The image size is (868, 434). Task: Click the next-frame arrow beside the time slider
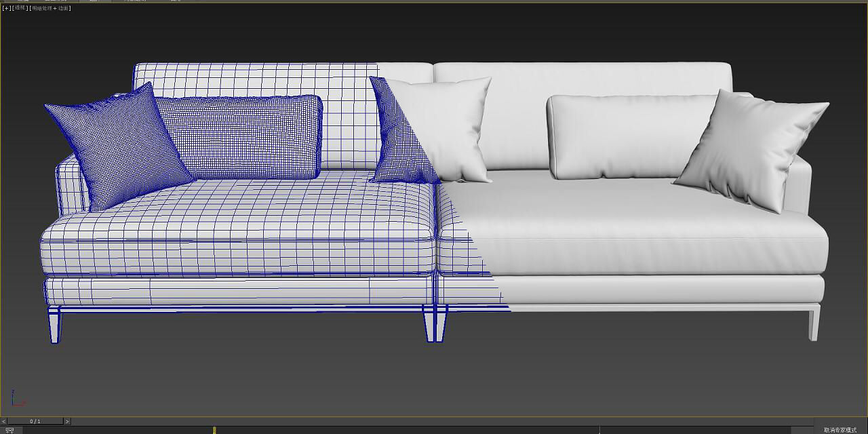point(66,421)
